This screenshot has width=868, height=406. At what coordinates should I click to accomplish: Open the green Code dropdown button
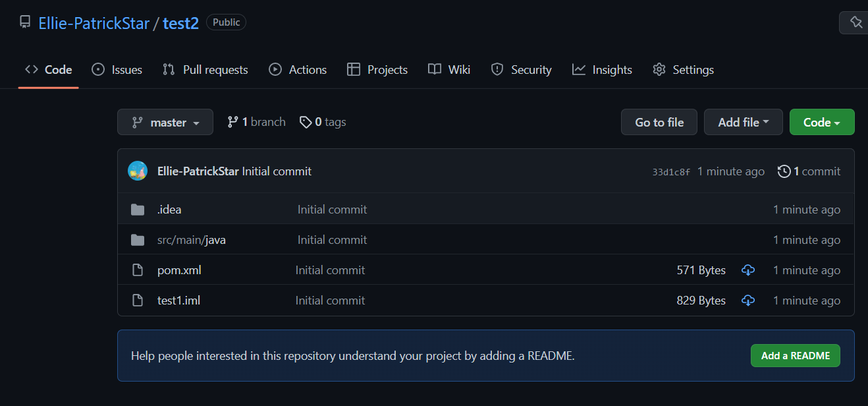point(822,122)
